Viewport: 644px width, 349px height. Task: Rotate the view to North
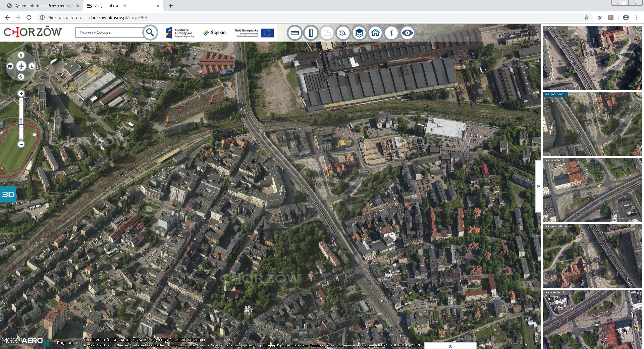tap(21, 55)
